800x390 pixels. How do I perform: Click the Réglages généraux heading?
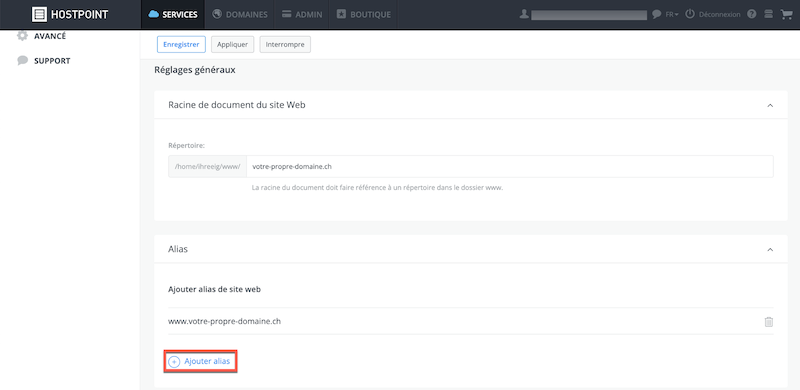point(195,70)
